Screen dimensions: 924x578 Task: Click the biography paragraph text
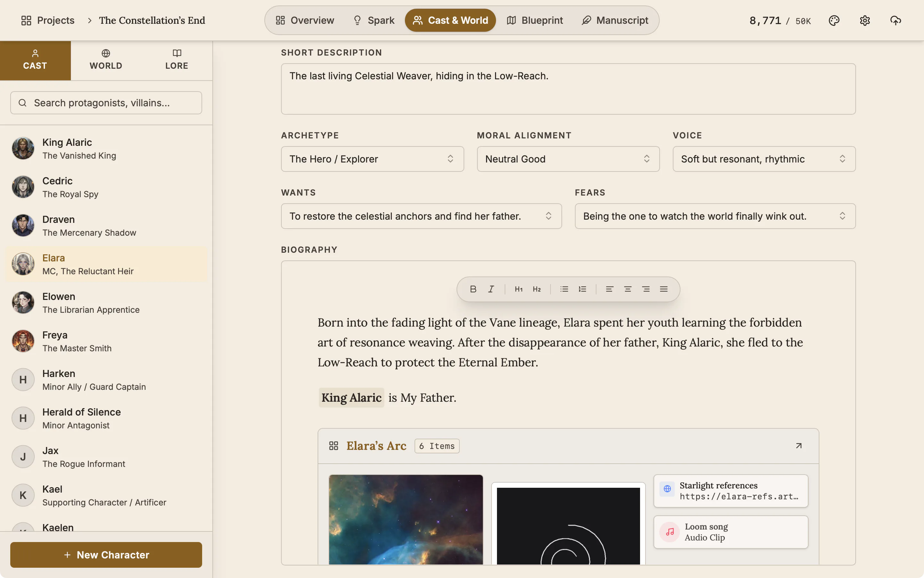tap(560, 342)
